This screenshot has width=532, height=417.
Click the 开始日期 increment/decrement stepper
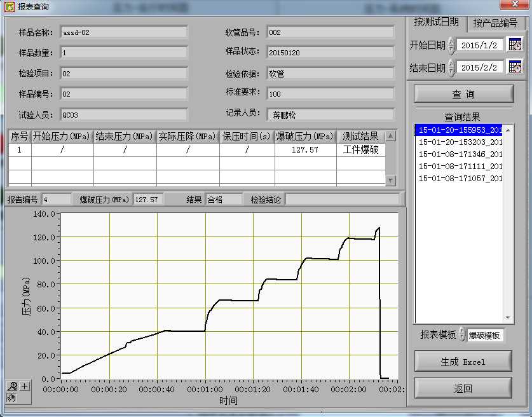point(451,45)
